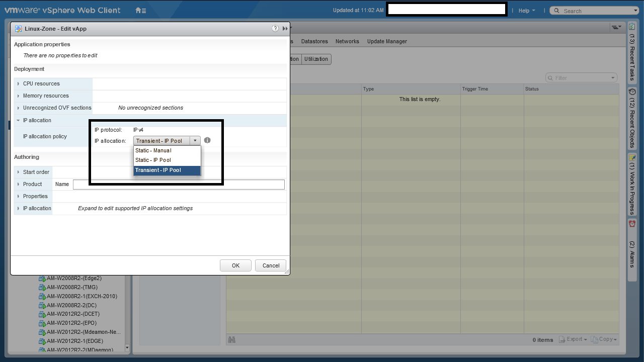Click the binoculars find icon
The width and height of the screenshot is (644, 362).
coord(232,340)
